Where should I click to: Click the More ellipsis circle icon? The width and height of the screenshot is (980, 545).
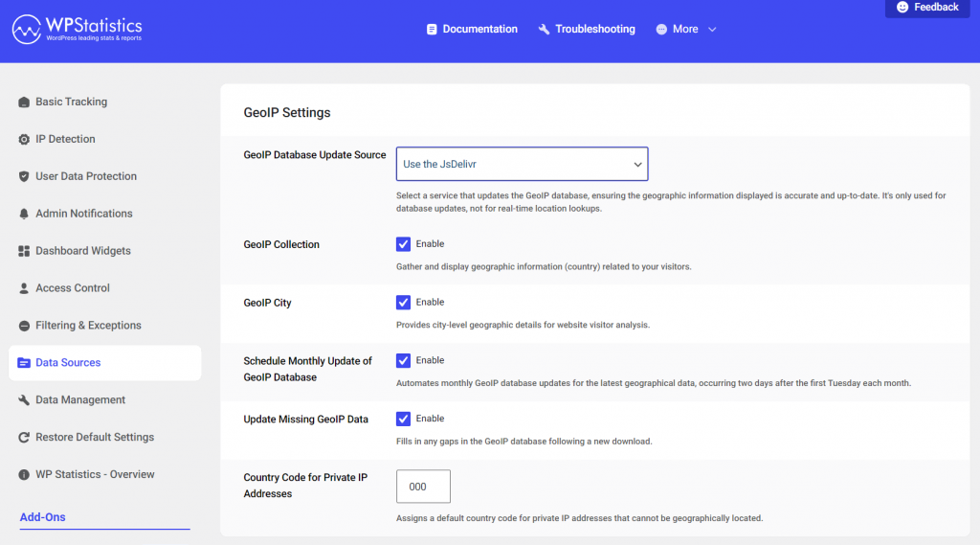pos(661,30)
